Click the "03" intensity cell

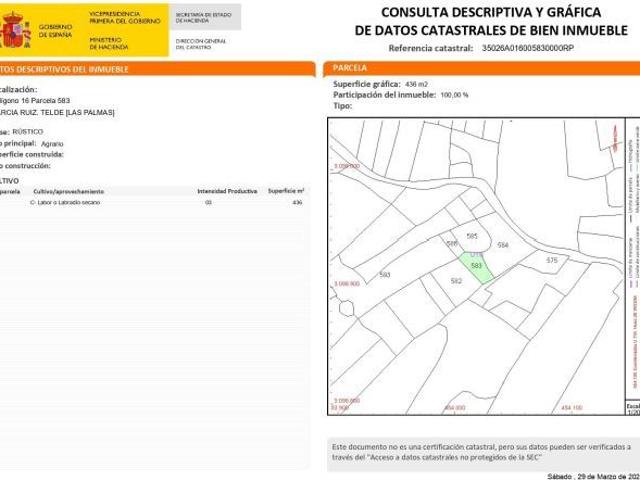[208, 202]
